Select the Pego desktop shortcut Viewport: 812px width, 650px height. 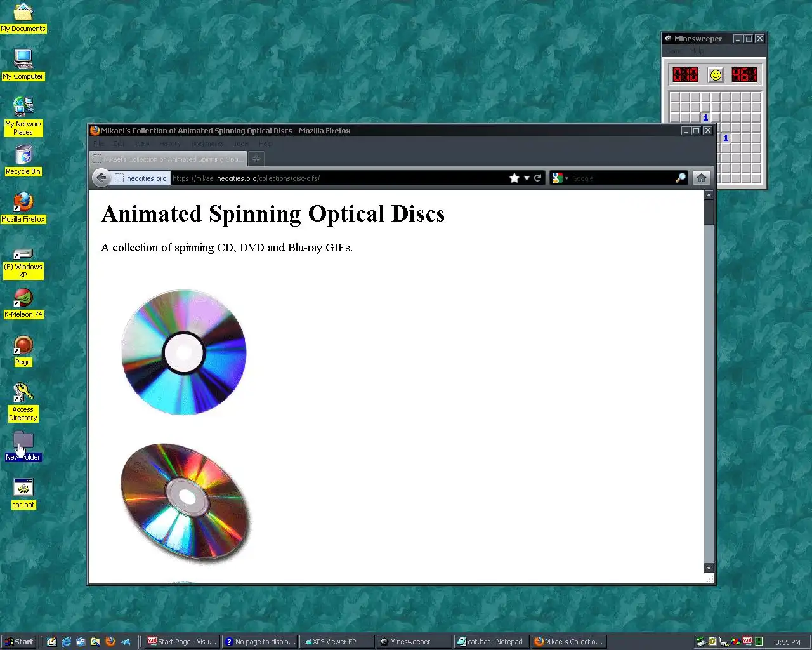click(23, 350)
